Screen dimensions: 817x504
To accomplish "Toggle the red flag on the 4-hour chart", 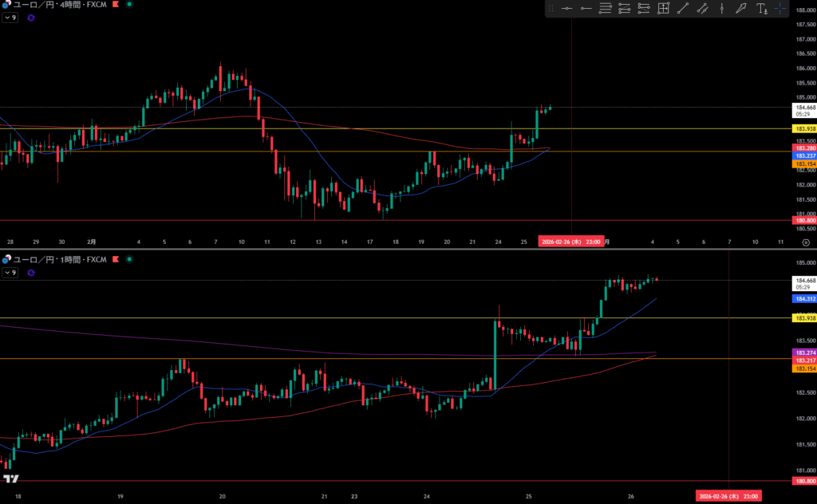I will point(117,5).
